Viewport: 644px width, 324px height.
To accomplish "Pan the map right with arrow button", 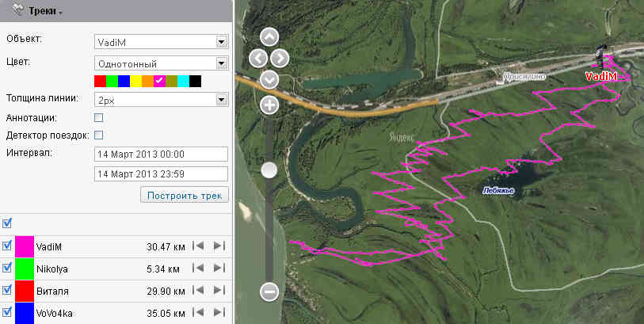I will tap(280, 58).
